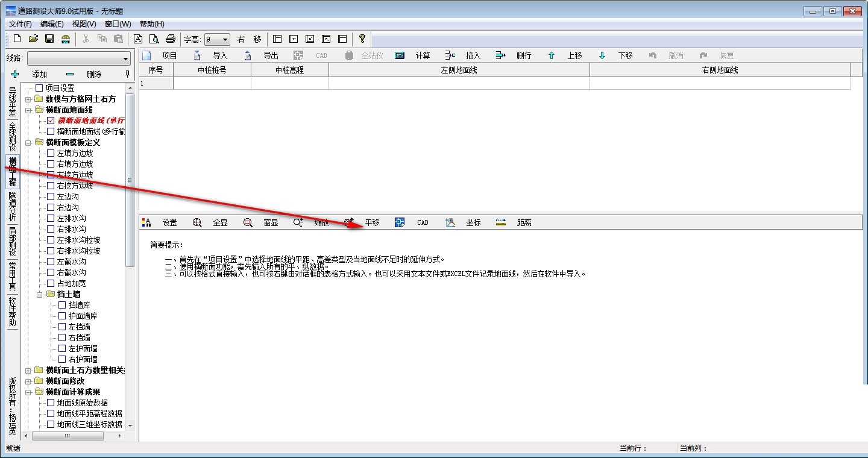This screenshot has height=458, width=868.
Task: Click the 下移 down arrow icon
Action: pyautogui.click(x=602, y=55)
